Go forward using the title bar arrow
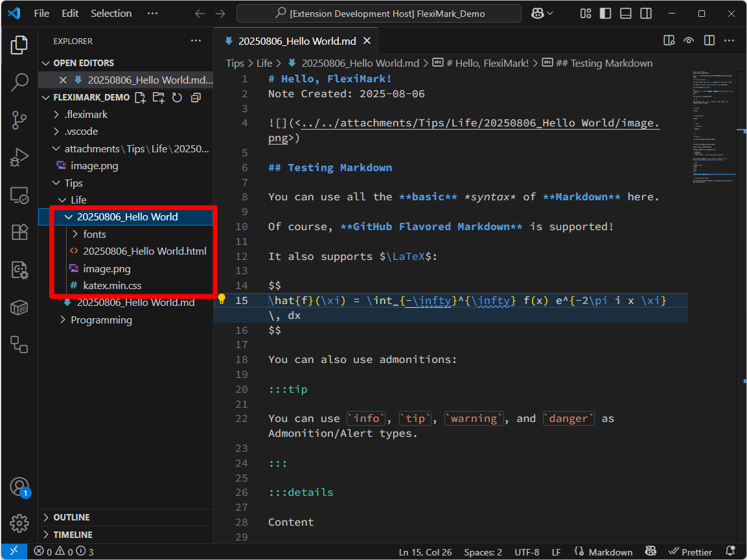 pos(220,14)
